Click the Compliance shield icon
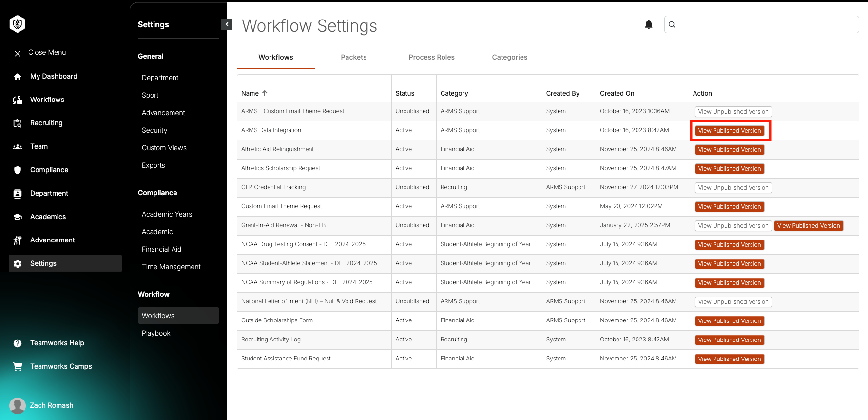This screenshot has width=868, height=420. coord(18,170)
